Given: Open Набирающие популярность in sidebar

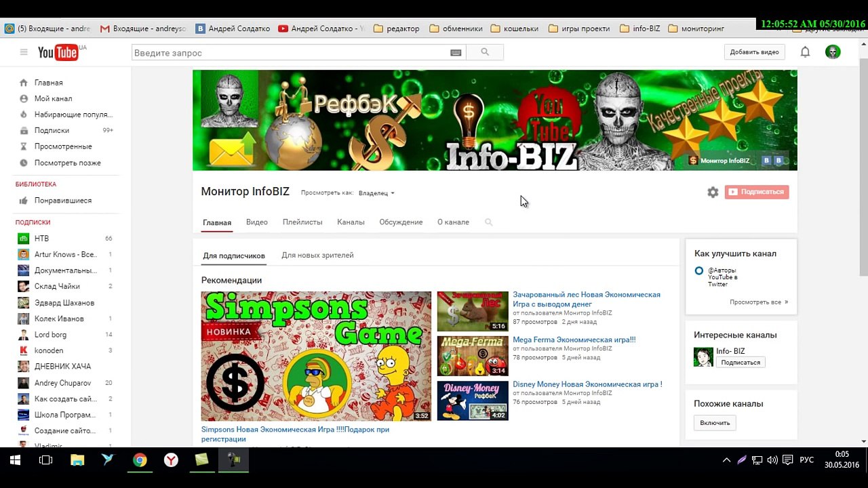Looking at the screenshot, I should pos(65,115).
